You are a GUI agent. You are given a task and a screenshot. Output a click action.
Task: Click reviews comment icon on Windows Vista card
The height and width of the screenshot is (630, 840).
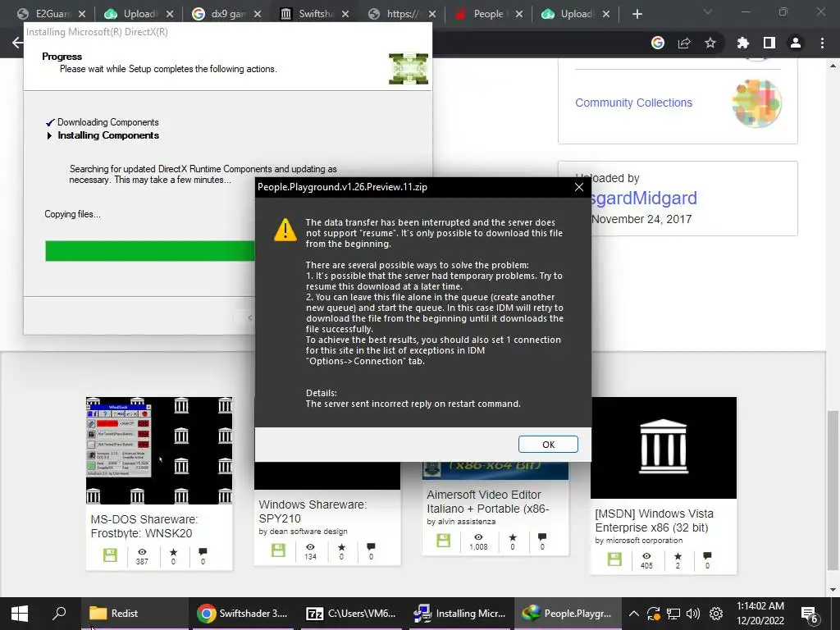coord(707,556)
